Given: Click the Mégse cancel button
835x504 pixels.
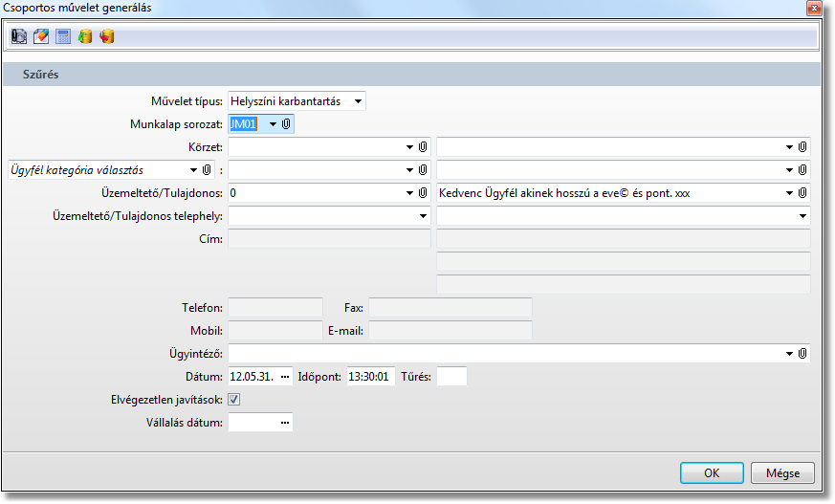Looking at the screenshot, I should click(x=782, y=472).
